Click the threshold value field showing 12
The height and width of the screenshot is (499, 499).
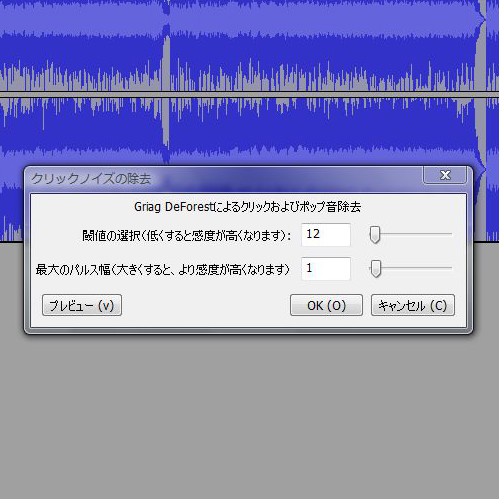tap(326, 235)
